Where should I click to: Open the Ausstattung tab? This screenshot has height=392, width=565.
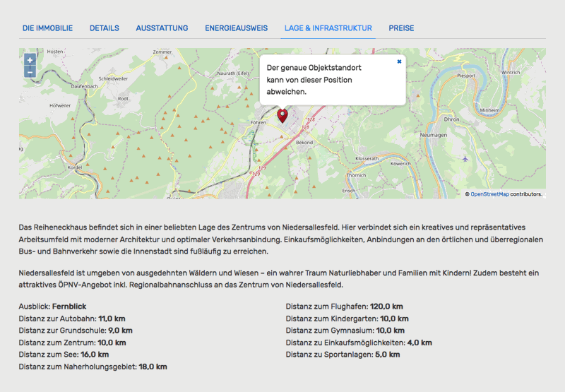[162, 28]
